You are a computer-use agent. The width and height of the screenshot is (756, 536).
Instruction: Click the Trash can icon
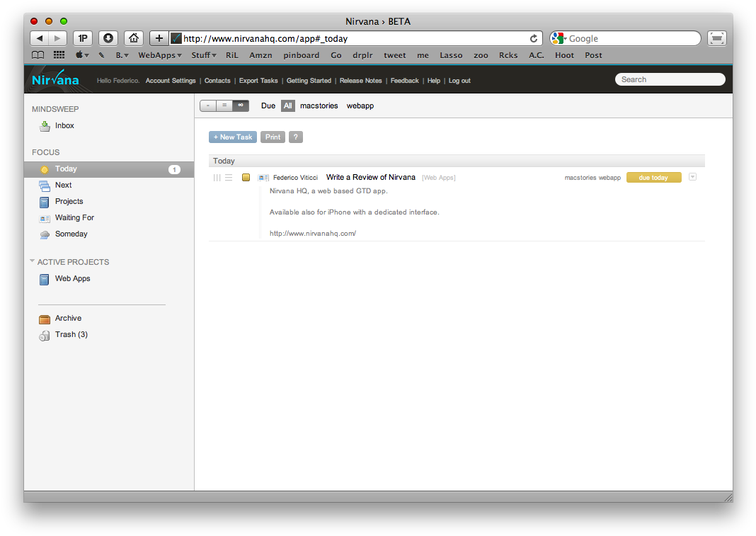point(45,336)
